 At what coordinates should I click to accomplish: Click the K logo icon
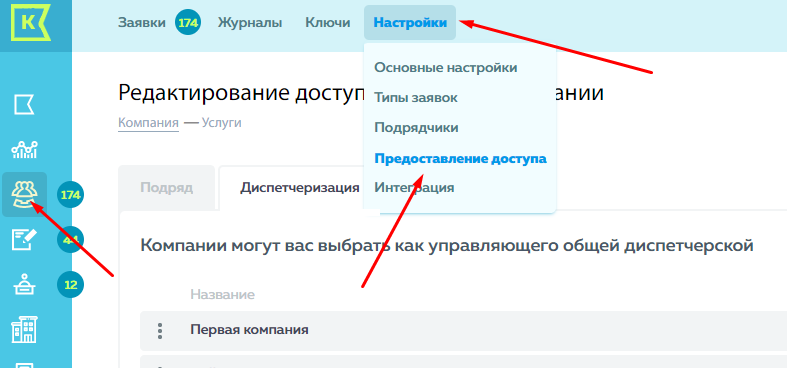(30, 22)
